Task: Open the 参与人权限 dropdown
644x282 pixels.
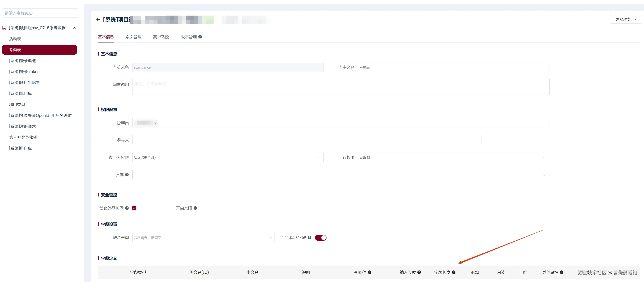Action: (228, 157)
